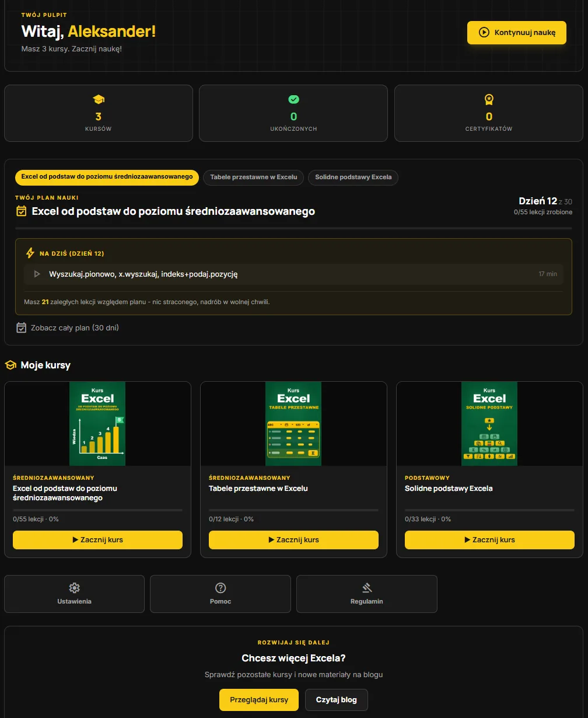Open Ustawienia settings tile
Image resolution: width=588 pixels, height=718 pixels.
[74, 594]
